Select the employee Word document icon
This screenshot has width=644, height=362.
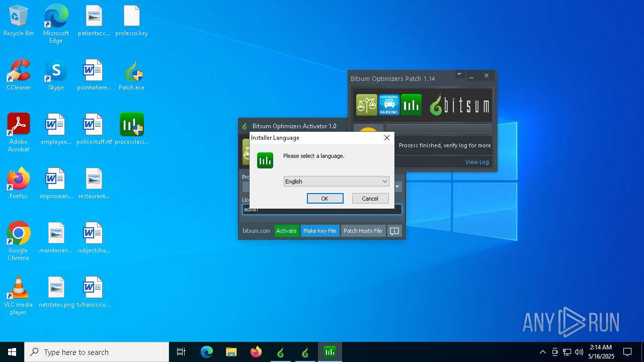pyautogui.click(x=56, y=129)
